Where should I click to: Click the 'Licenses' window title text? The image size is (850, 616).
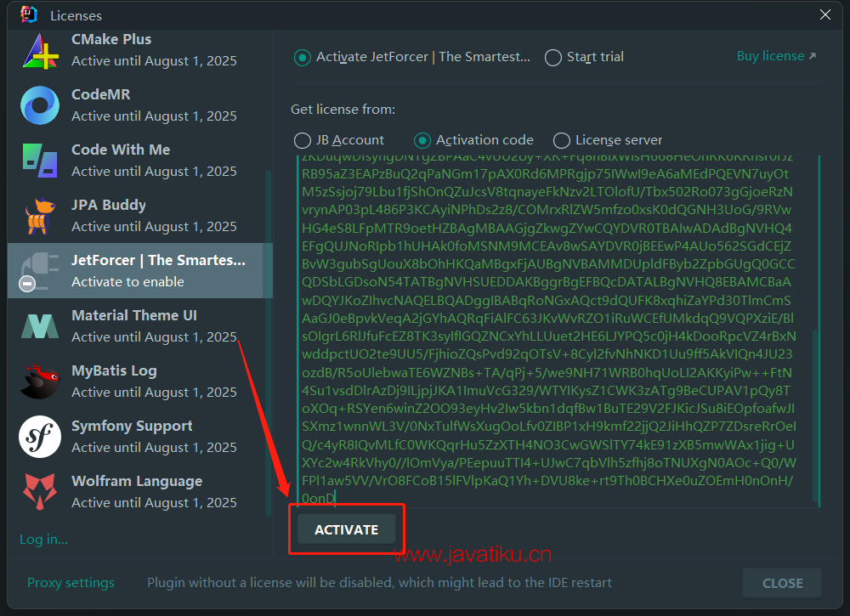(x=76, y=15)
